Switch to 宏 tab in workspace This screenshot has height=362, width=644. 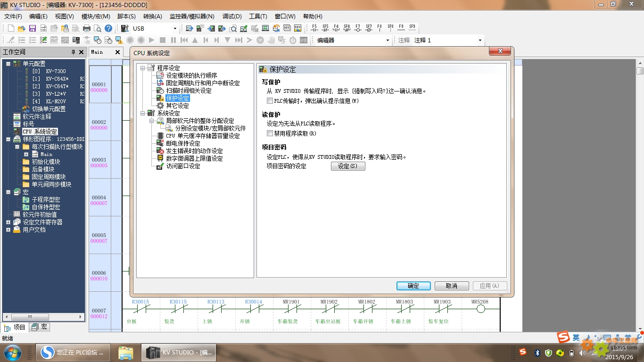(x=39, y=327)
